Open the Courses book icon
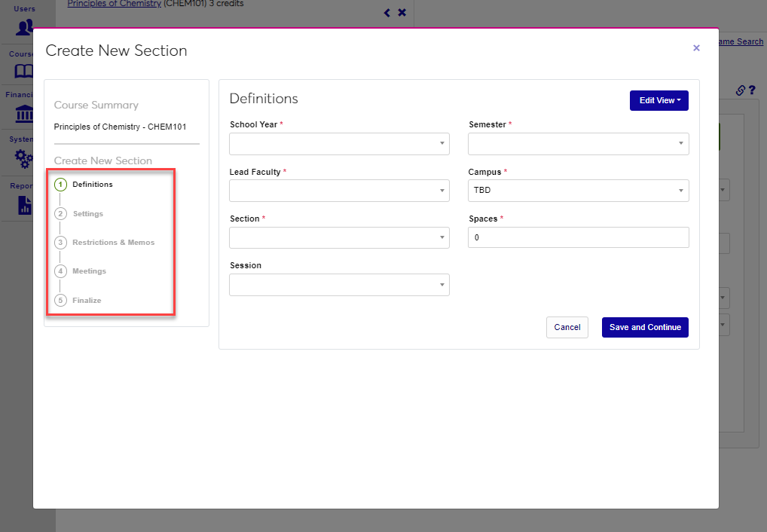Image resolution: width=767 pixels, height=532 pixels. tap(24, 71)
